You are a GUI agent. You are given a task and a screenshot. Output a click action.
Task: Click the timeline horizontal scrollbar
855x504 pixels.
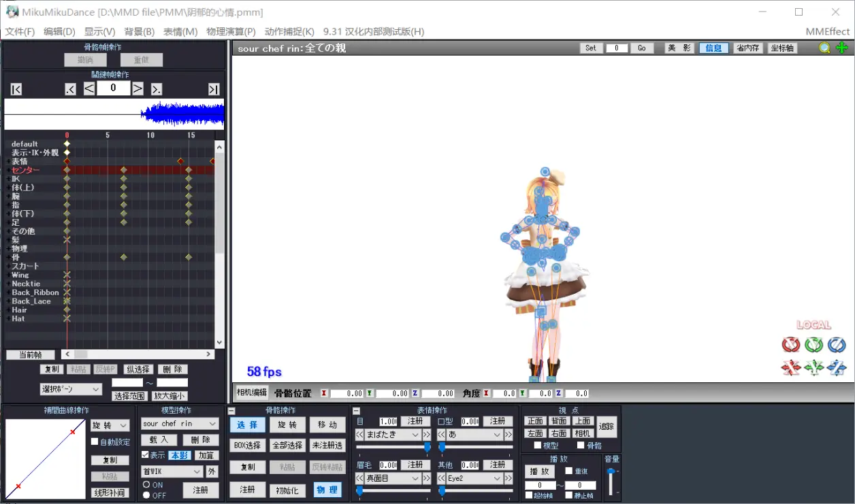pyautogui.click(x=138, y=354)
